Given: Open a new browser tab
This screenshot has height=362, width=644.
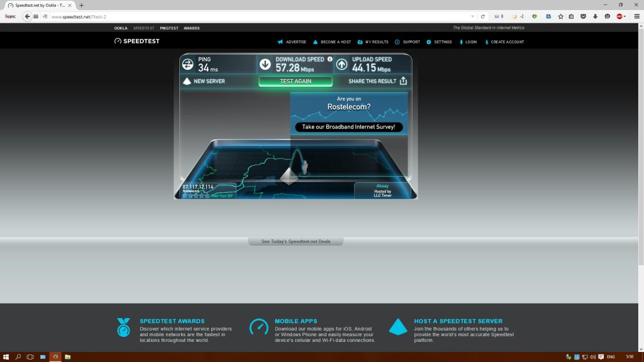Looking at the screenshot, I should pyautogui.click(x=81, y=5).
